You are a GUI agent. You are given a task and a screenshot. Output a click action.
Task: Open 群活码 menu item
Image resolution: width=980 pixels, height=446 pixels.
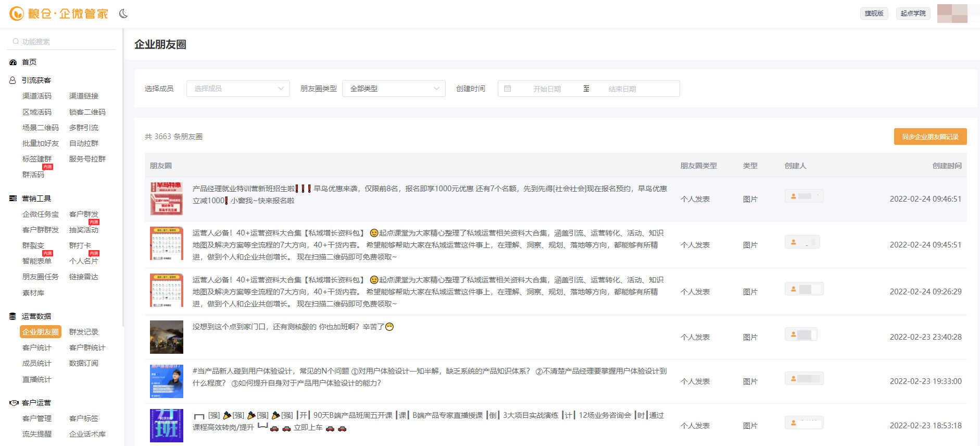click(x=33, y=175)
